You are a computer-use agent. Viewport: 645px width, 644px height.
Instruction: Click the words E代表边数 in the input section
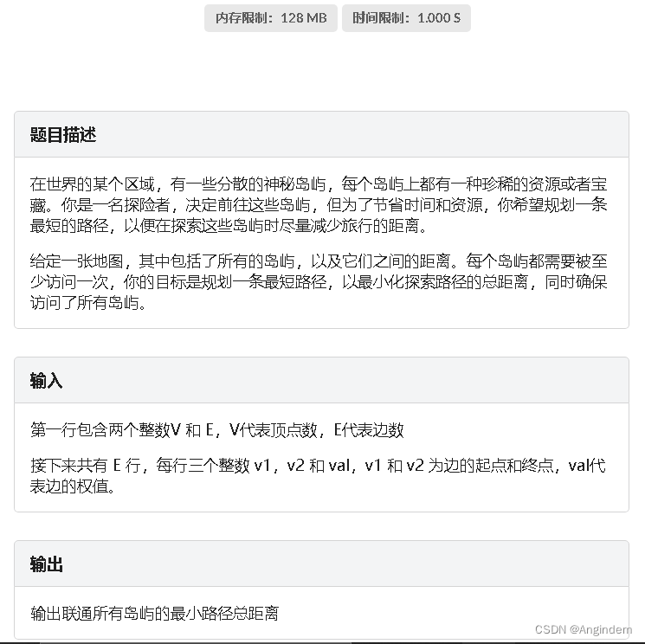[369, 429]
